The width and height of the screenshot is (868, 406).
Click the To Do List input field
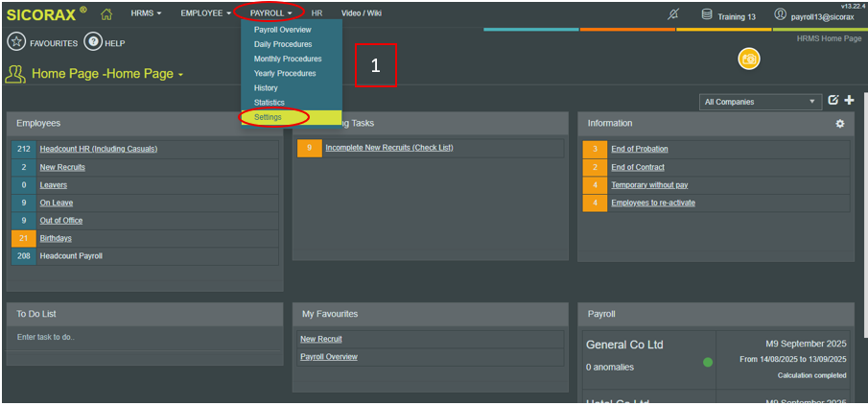coord(142,337)
